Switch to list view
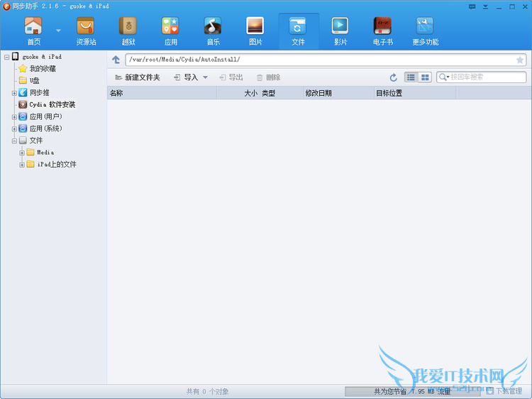The image size is (532, 399). click(x=411, y=77)
